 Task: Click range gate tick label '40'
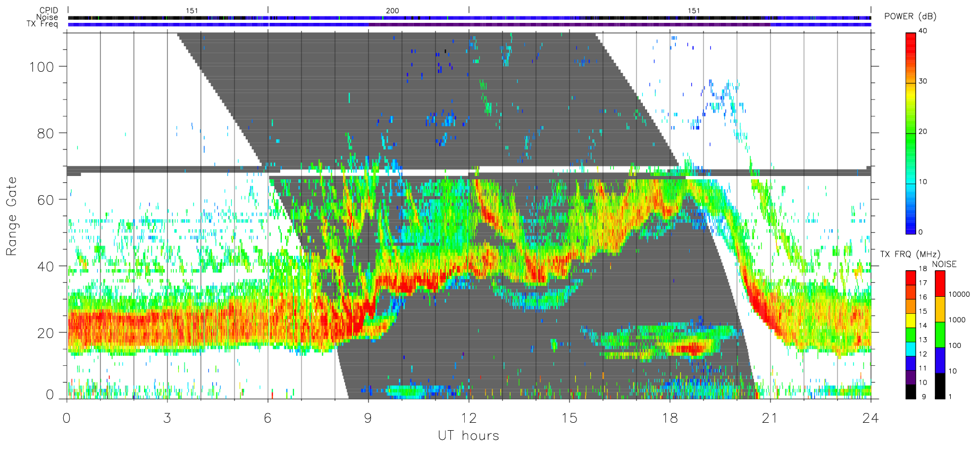46,266
